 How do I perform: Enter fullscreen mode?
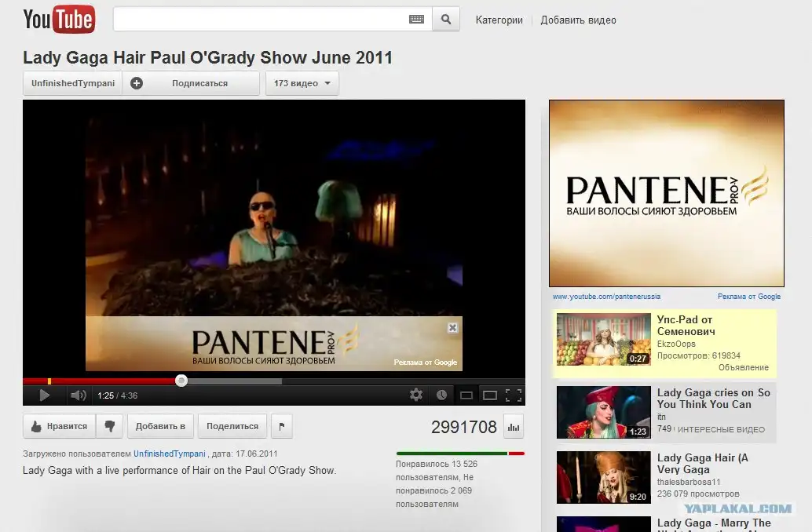point(514,395)
